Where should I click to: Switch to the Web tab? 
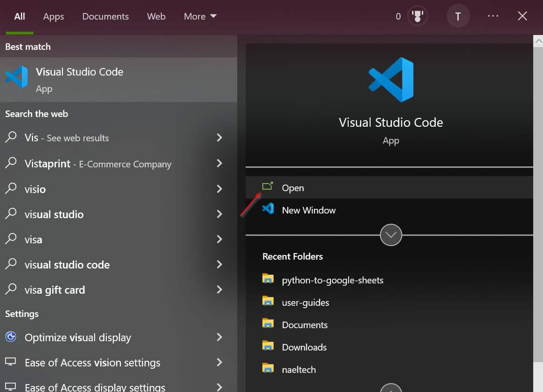[156, 16]
